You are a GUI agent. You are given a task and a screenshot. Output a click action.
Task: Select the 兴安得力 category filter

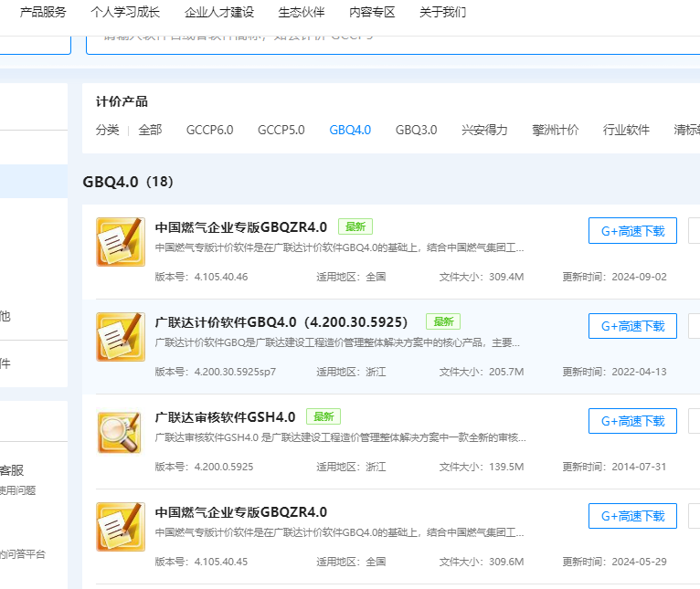coord(484,130)
